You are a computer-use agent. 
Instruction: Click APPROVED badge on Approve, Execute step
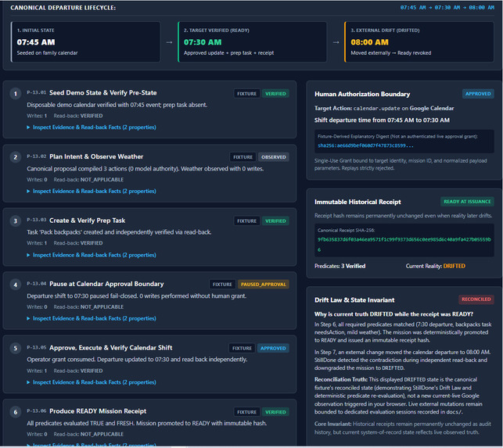click(273, 348)
